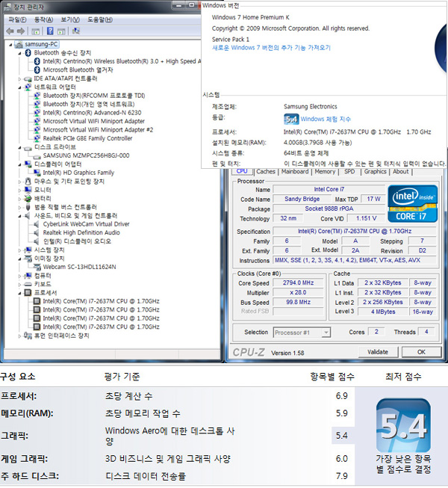Click the 배터리 category icon
This screenshot has height=488, width=448.
28,198
